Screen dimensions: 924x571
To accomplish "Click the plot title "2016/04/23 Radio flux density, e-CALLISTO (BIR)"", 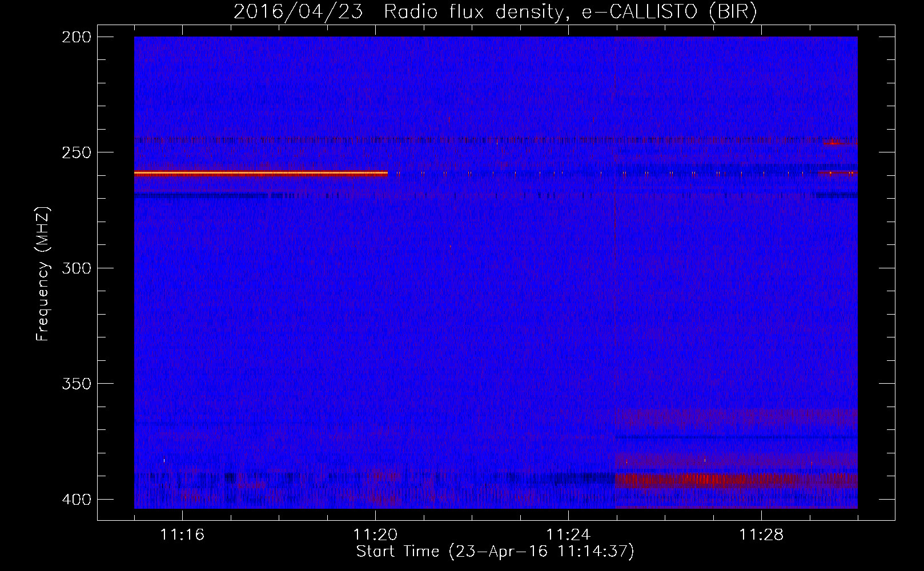I will 495,12.
